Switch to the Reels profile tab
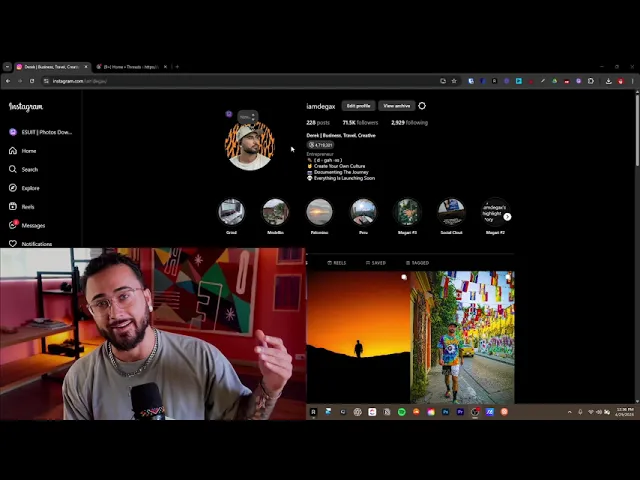The image size is (640, 480). click(x=337, y=263)
